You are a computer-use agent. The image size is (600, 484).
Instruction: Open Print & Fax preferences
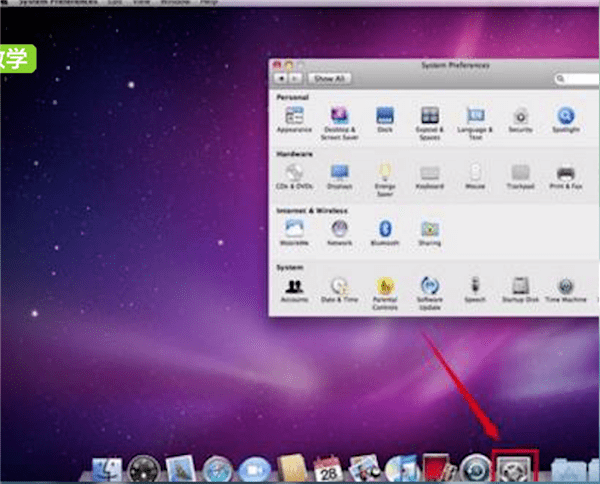[x=566, y=176]
